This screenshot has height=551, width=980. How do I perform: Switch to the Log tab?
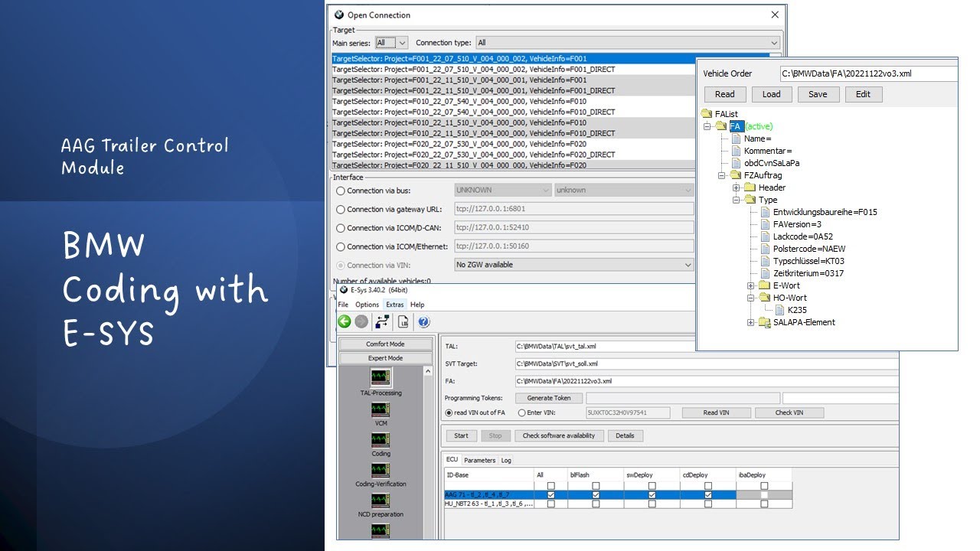(506, 460)
